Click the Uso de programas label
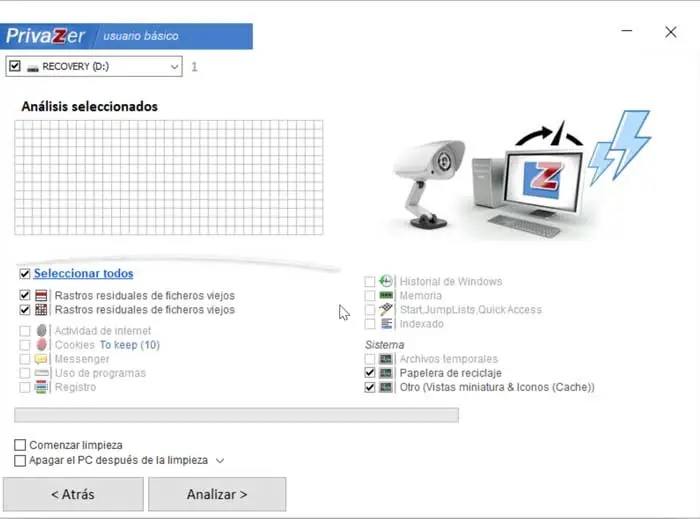 100,373
